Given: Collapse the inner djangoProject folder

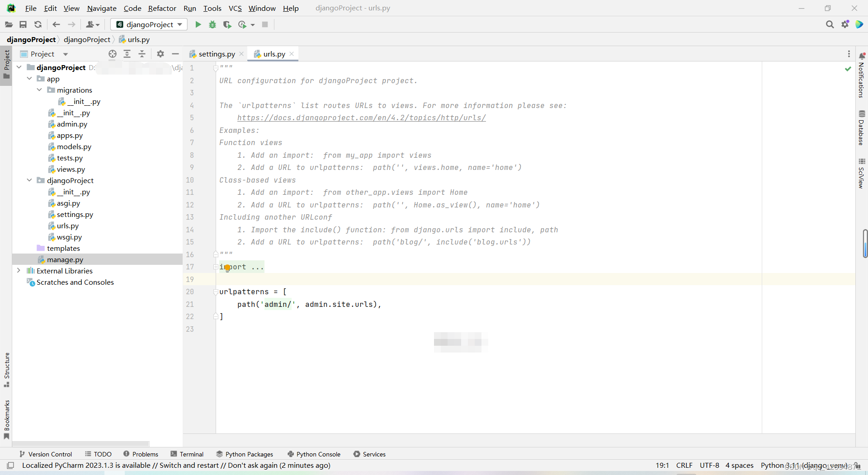Looking at the screenshot, I should (29, 180).
